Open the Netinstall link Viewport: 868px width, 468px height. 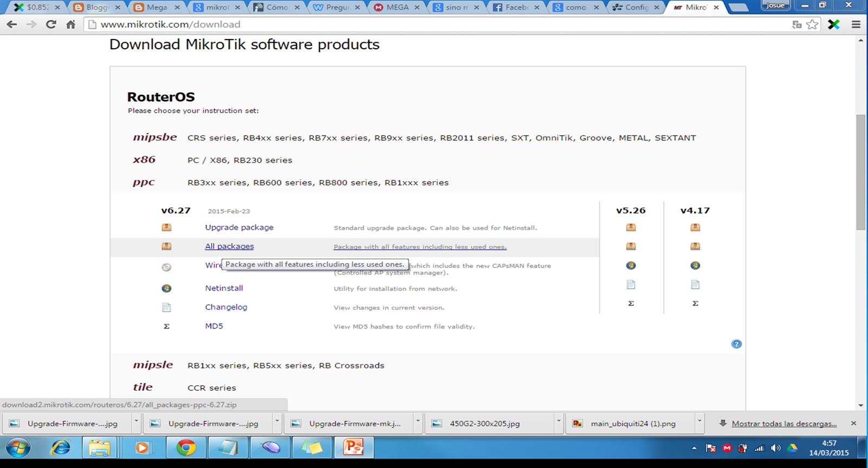click(x=224, y=288)
